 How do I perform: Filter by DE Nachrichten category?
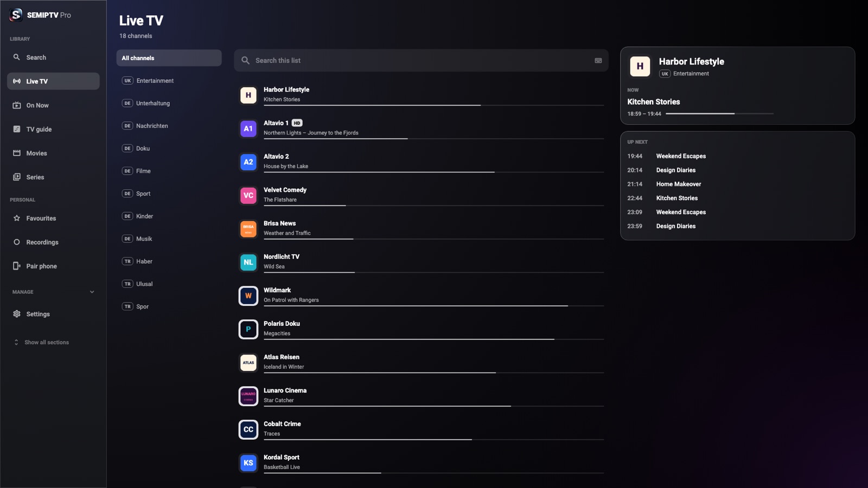pyautogui.click(x=169, y=126)
